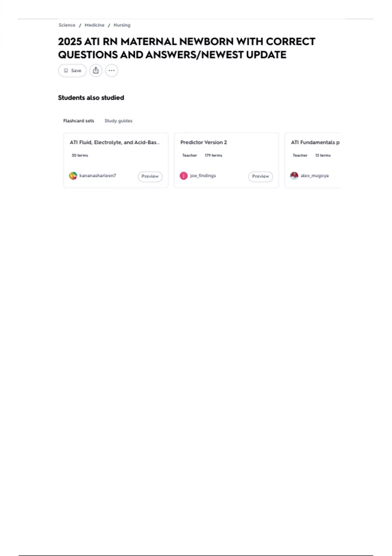The image size is (392, 556).
Task: Switch to the Study guides tab
Action: (x=118, y=121)
